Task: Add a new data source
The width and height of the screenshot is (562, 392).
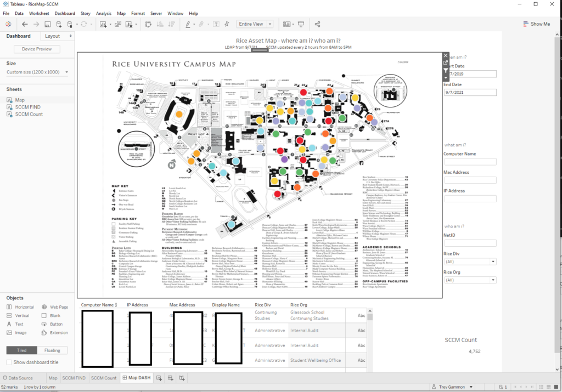Action: [59, 24]
